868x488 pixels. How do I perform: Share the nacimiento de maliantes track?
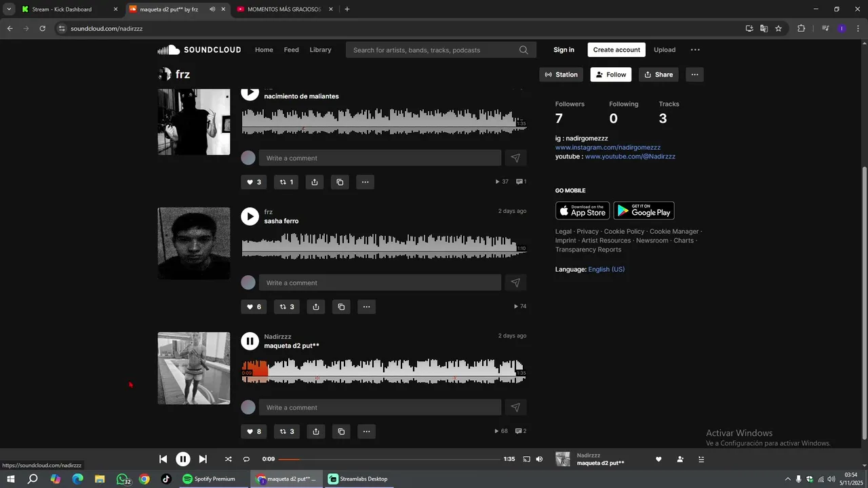(x=315, y=182)
